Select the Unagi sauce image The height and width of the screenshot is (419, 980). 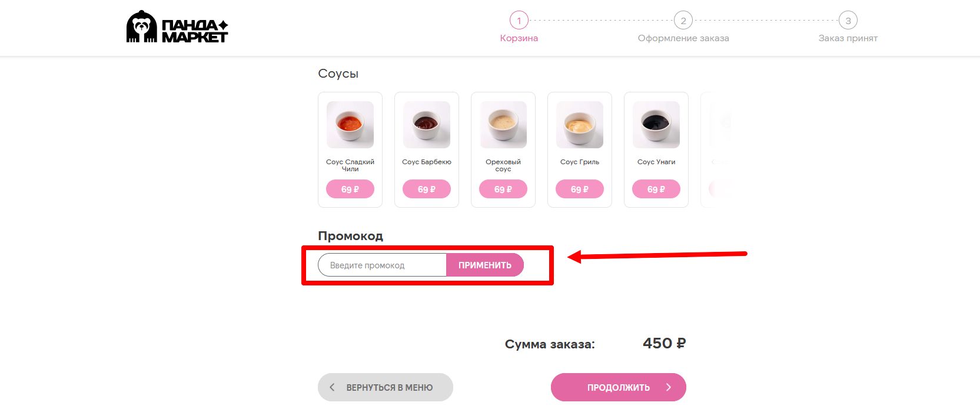click(x=656, y=125)
